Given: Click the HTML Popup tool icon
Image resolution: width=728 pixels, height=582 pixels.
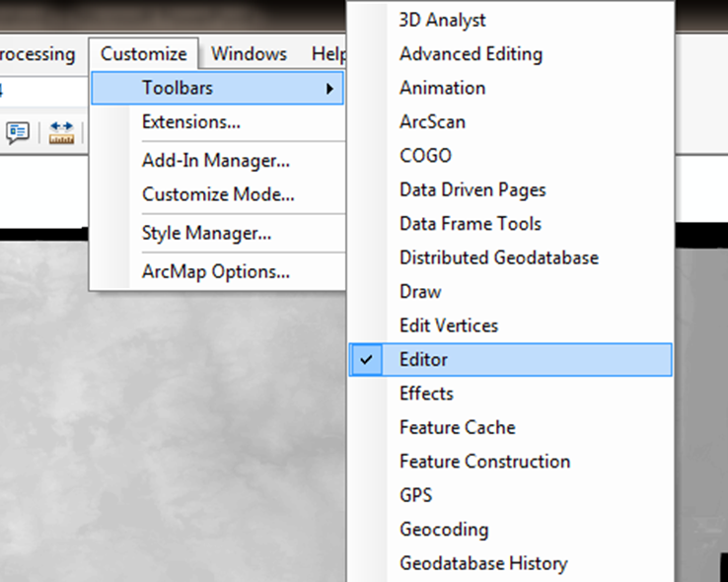Looking at the screenshot, I should [18, 133].
